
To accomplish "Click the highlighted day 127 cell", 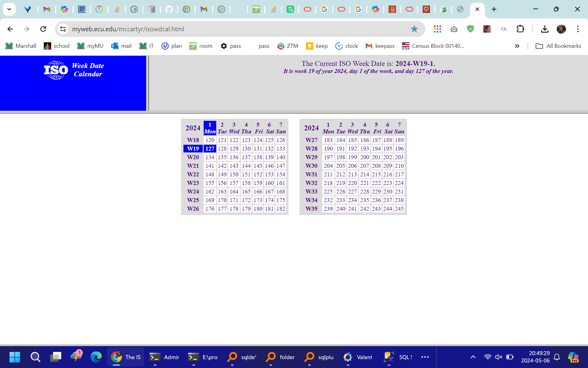I will [x=210, y=148].
